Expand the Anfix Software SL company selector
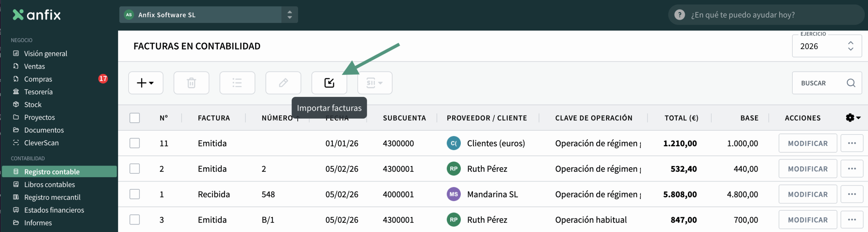Viewport: 868px width, 232px height. coord(289,15)
